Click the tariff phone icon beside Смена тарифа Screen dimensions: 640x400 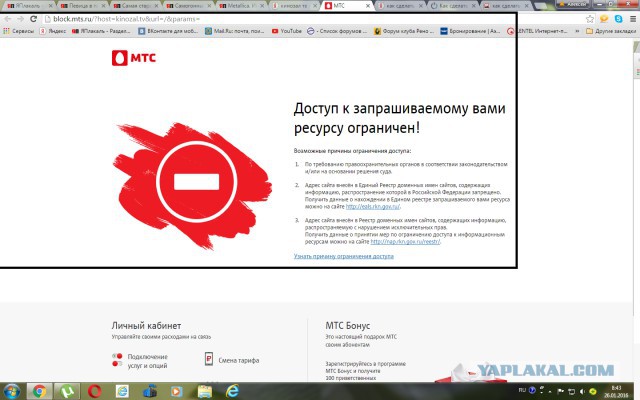[209, 359]
